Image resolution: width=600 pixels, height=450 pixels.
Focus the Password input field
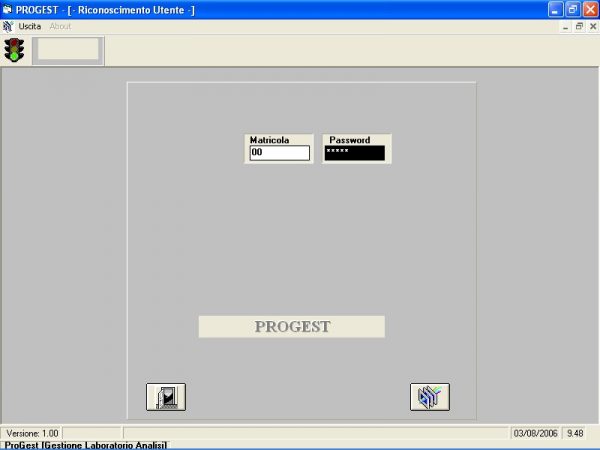click(x=355, y=153)
